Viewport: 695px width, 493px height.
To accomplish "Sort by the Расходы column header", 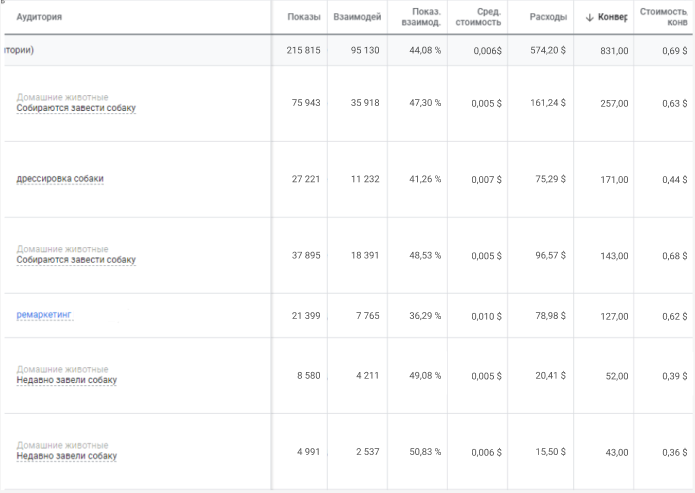I will tap(548, 17).
